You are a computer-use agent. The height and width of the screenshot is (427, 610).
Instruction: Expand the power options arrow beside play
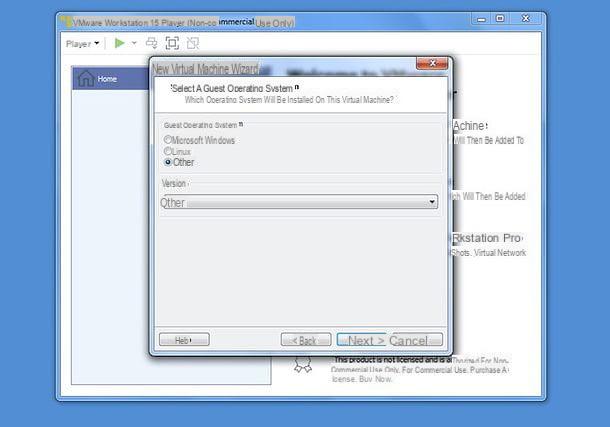134,43
